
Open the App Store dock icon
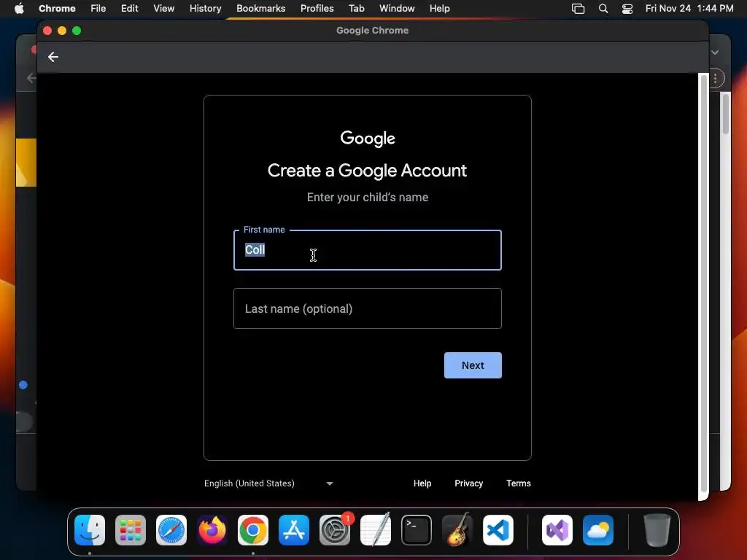click(x=294, y=530)
